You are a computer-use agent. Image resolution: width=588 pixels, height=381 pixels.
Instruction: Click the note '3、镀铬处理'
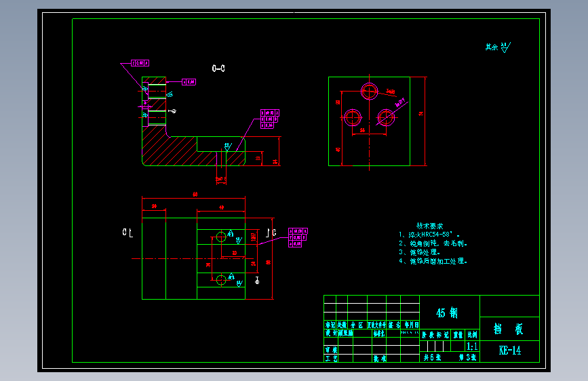419,252
